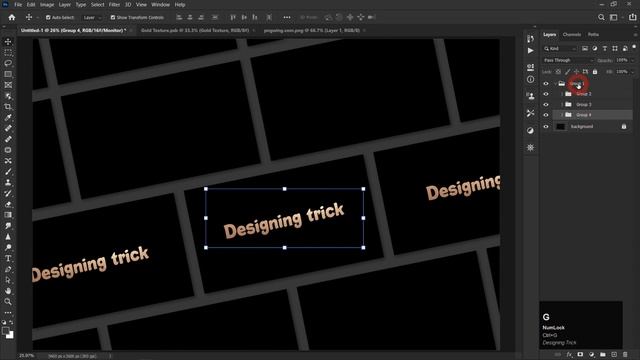640x360 pixels.
Task: Click the Home icon in options bar
Action: (x=12, y=17)
